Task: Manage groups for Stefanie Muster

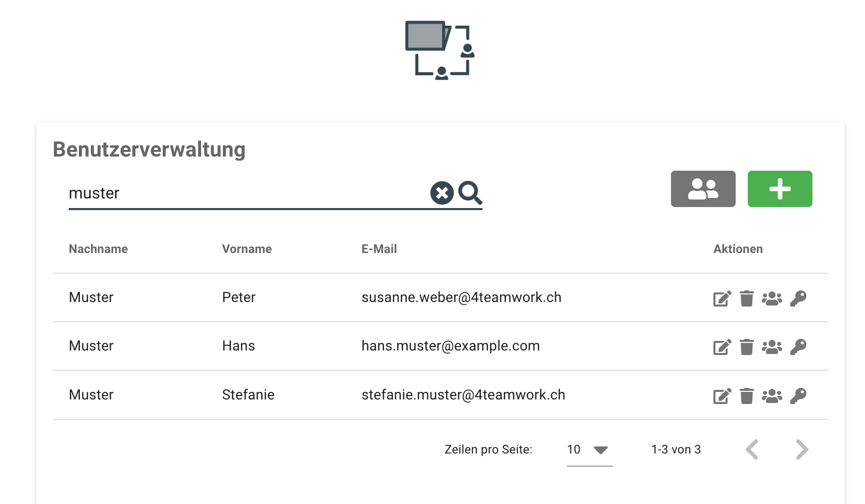Action: 772,396
